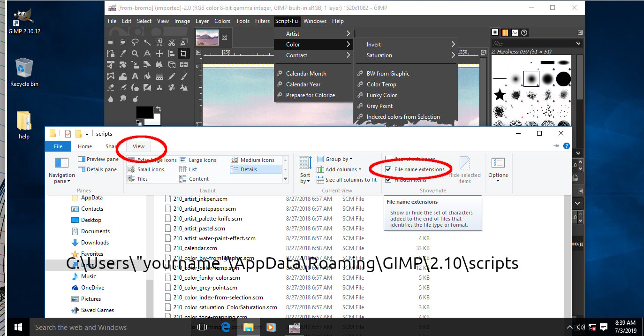Select the Flip tool
Image resolution: width=644 pixels, height=336 pixels.
tap(184, 65)
